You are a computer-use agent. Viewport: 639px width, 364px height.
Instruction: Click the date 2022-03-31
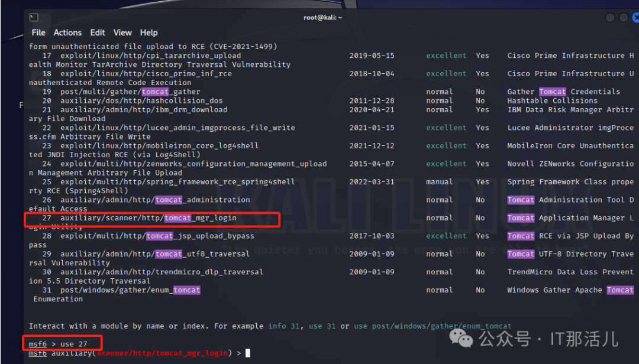click(372, 181)
